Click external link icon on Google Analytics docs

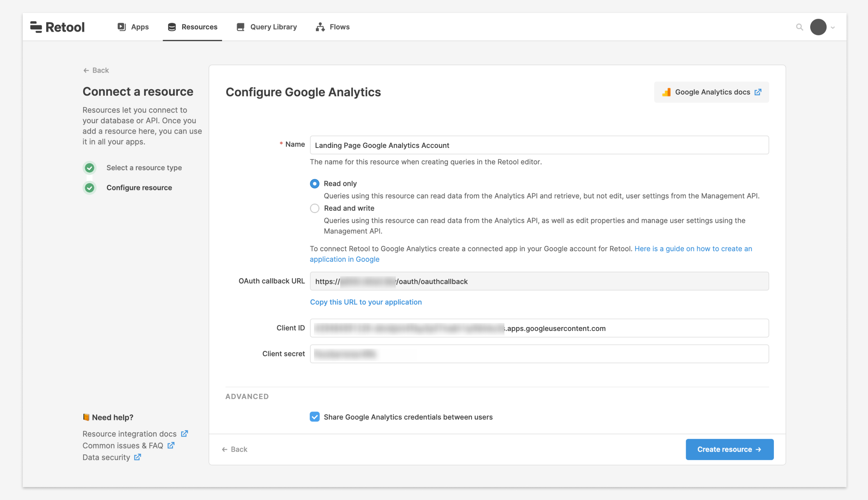(757, 92)
